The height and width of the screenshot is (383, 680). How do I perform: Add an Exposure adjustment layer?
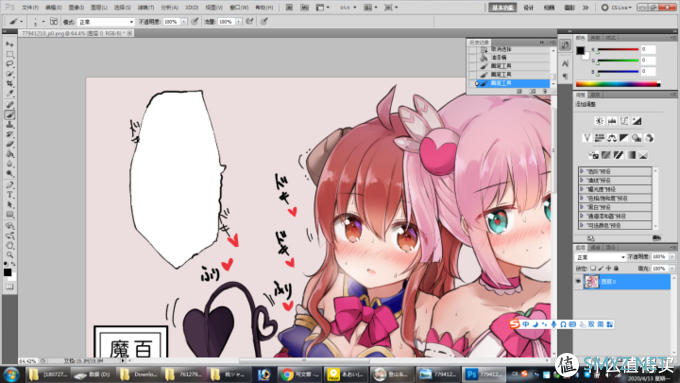[637, 121]
